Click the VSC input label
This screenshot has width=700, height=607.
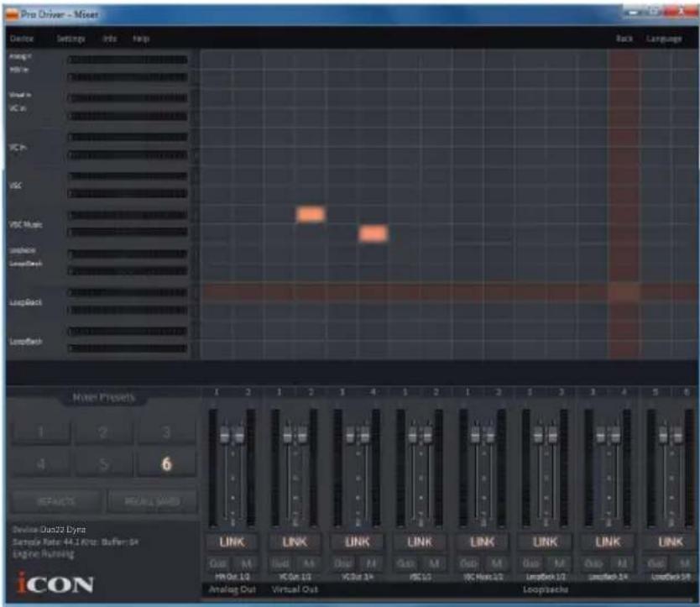tap(16, 186)
